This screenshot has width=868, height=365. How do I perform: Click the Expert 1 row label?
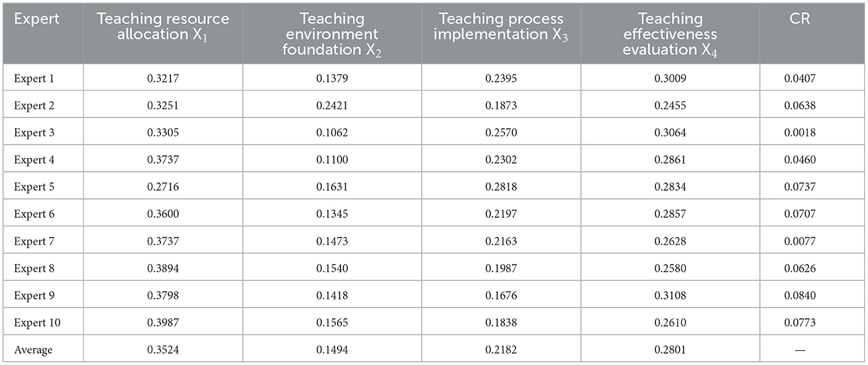pyautogui.click(x=34, y=78)
